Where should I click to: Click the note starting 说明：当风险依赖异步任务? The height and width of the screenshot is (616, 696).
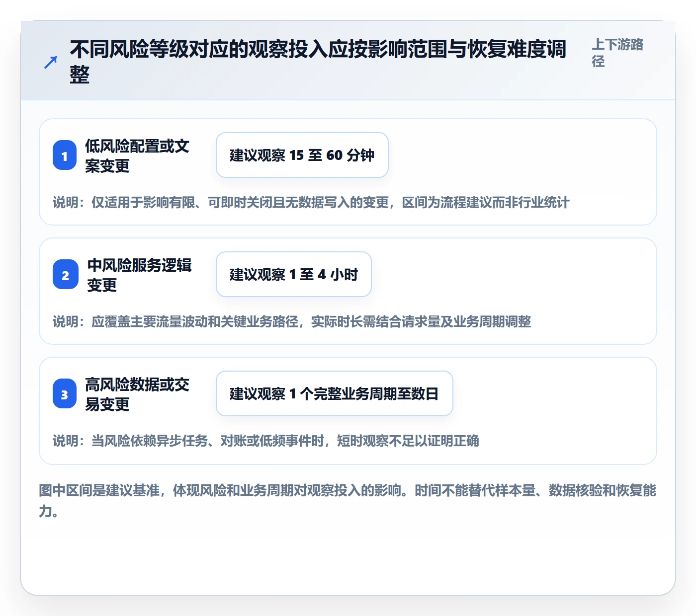pyautogui.click(x=266, y=441)
